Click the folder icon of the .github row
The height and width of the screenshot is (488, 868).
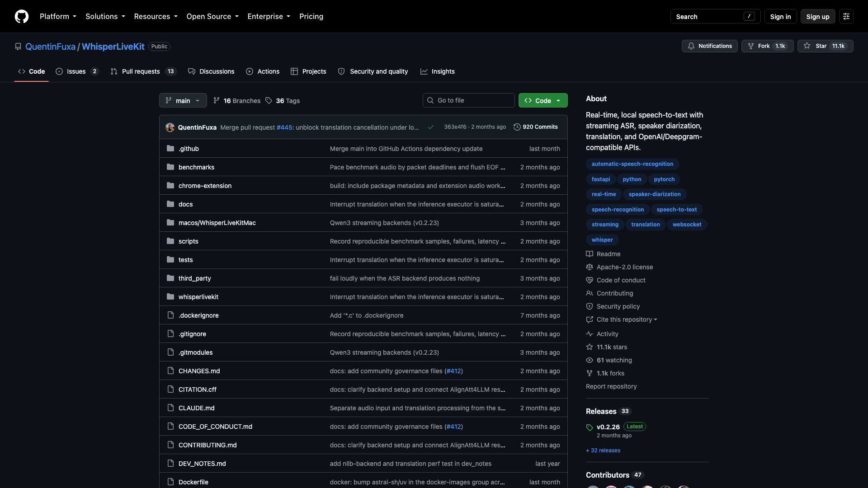[x=170, y=148]
